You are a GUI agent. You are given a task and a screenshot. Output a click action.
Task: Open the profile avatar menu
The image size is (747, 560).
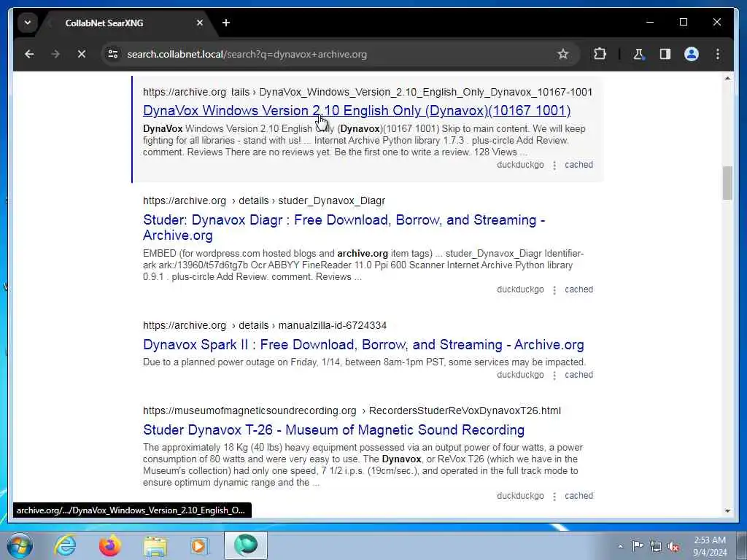point(692,54)
